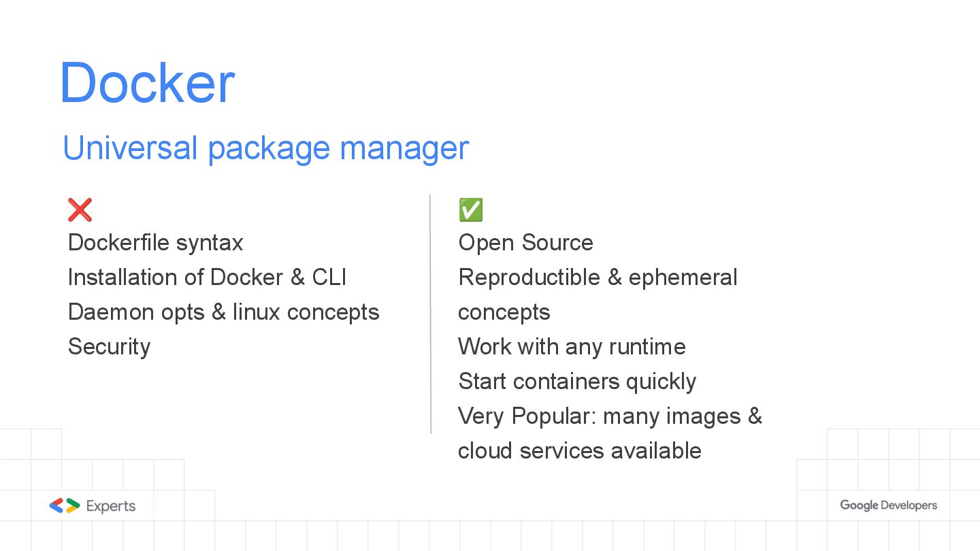Screen dimensions: 980x551
Task: Click the vertical divider line between the columns
Action: [x=431, y=313]
